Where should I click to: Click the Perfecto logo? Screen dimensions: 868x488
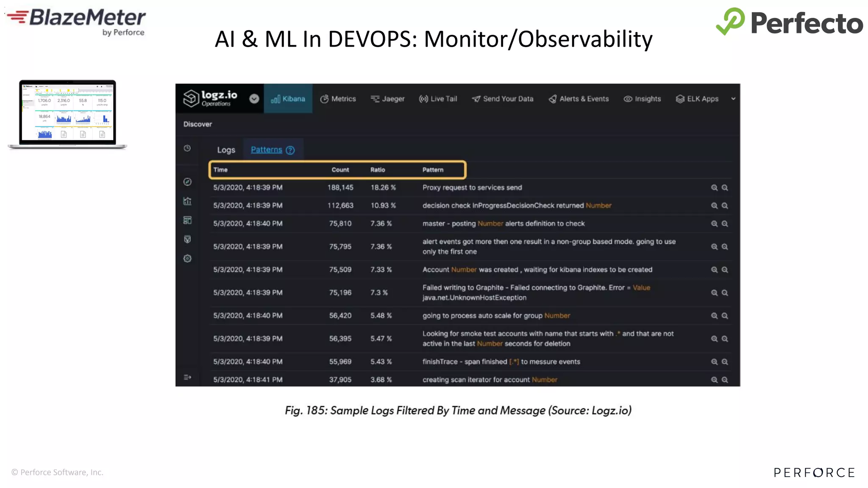[790, 22]
